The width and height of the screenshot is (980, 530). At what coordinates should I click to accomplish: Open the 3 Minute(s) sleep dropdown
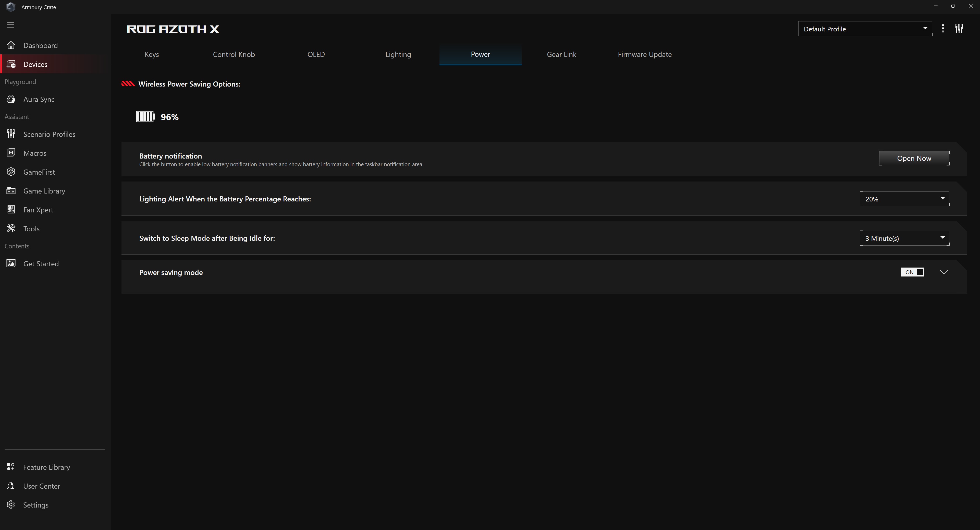coord(904,238)
